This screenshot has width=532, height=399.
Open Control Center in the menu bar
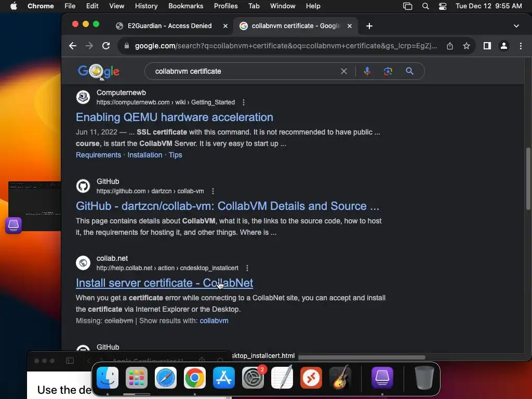pos(443,6)
